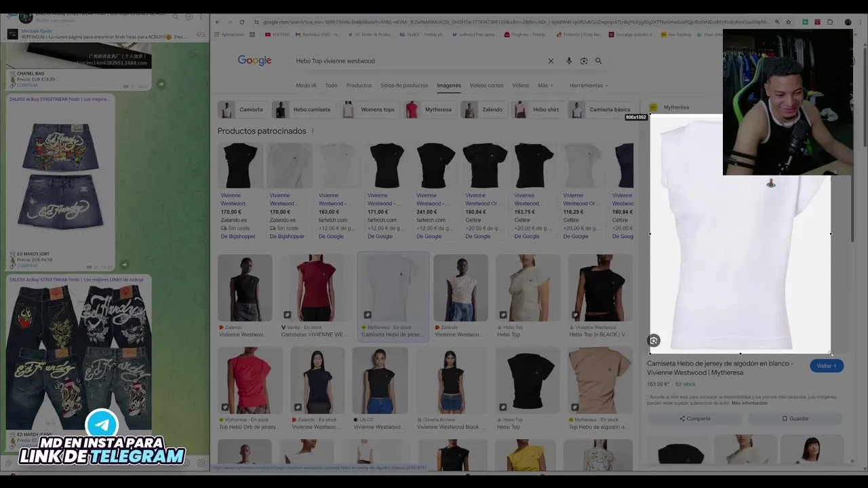
Task: Filter by the Hebo shirt chip
Action: pos(538,109)
